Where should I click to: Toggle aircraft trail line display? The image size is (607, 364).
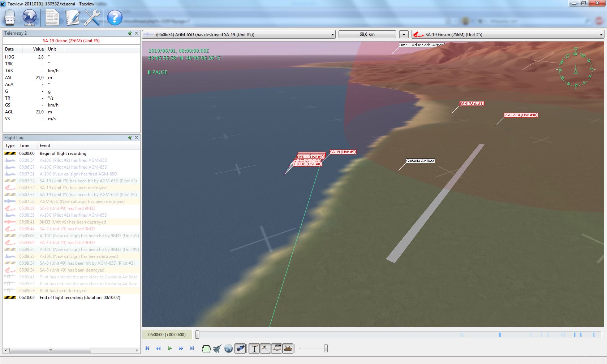point(265,348)
